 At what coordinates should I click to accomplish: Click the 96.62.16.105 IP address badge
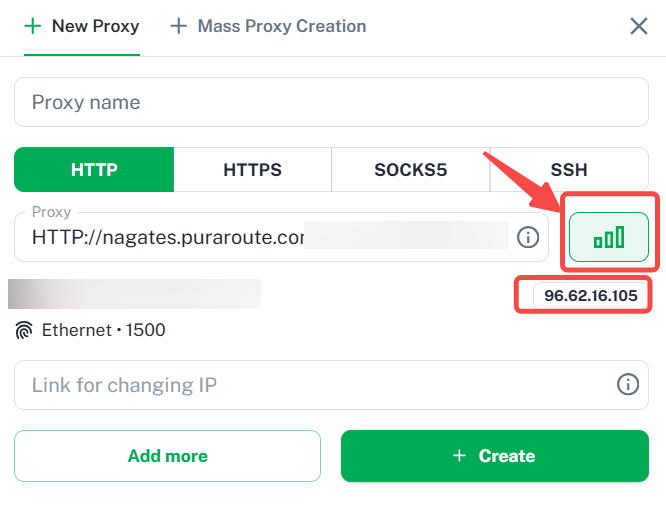pos(591,295)
